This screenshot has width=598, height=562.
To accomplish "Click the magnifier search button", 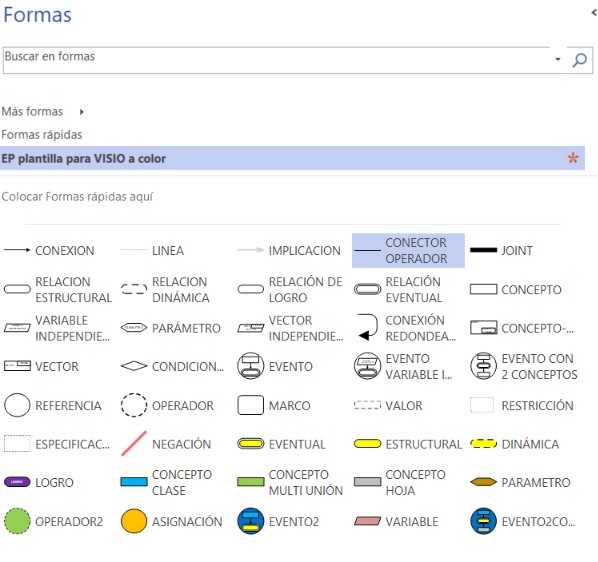I will pos(579,60).
